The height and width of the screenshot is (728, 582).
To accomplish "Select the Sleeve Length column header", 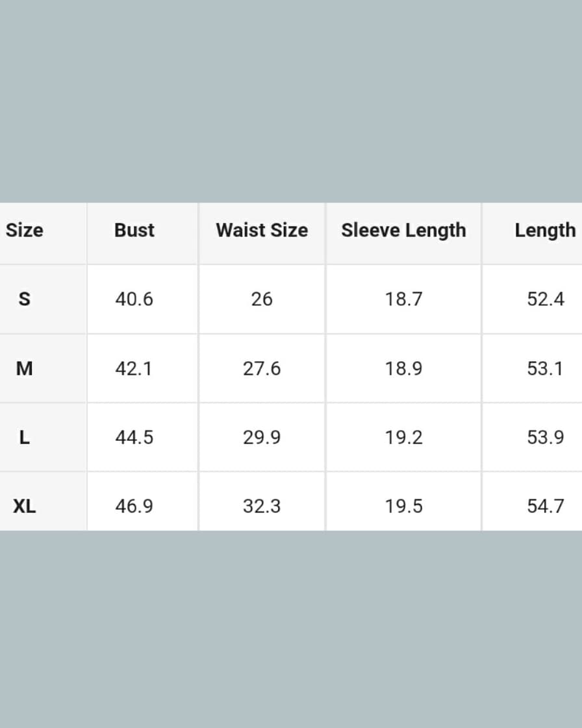I will coord(403,231).
